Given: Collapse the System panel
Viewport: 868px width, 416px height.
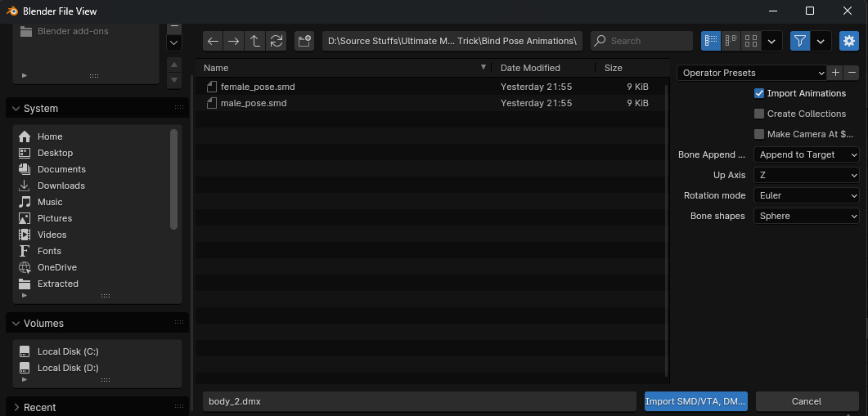Looking at the screenshot, I should 16,109.
